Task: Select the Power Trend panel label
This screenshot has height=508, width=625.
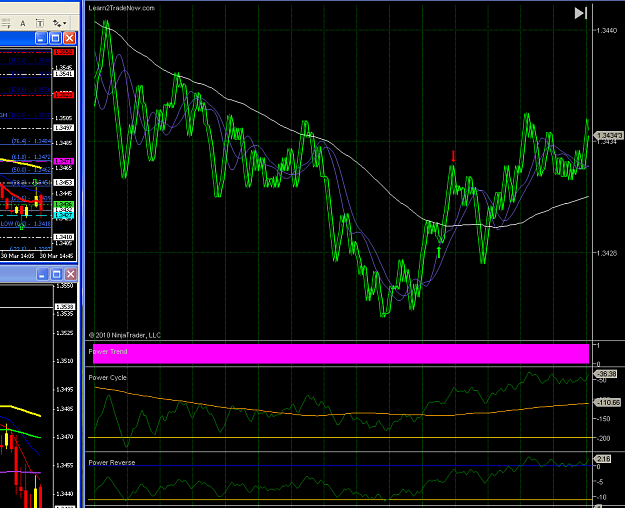Action: point(108,351)
